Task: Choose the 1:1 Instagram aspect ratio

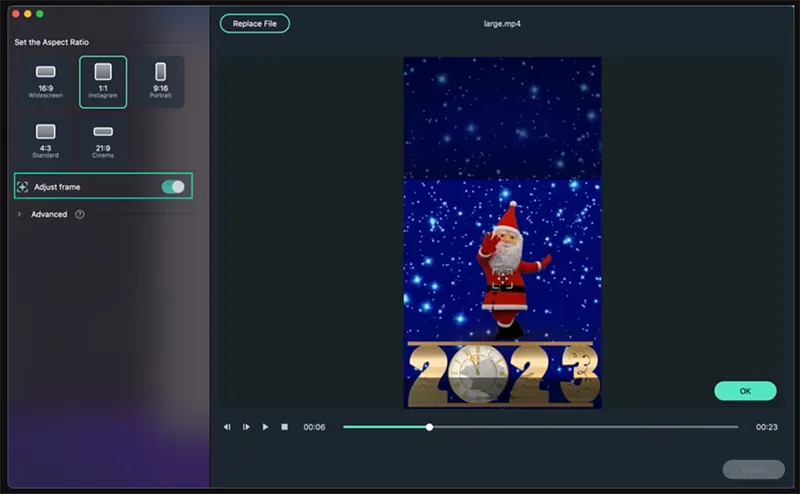Action: coord(103,82)
